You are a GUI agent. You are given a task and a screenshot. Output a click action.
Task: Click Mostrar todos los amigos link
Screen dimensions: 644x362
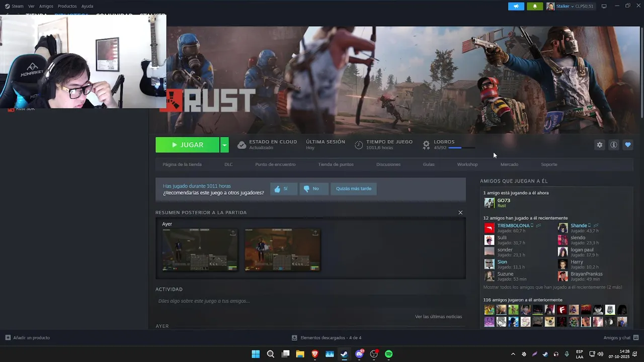pyautogui.click(x=552, y=287)
